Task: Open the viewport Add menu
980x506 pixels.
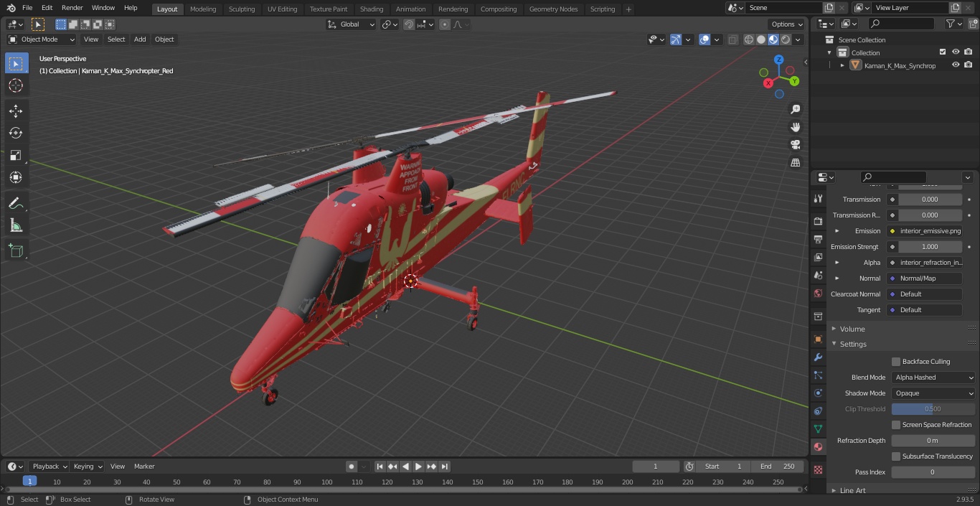Action: (x=140, y=39)
